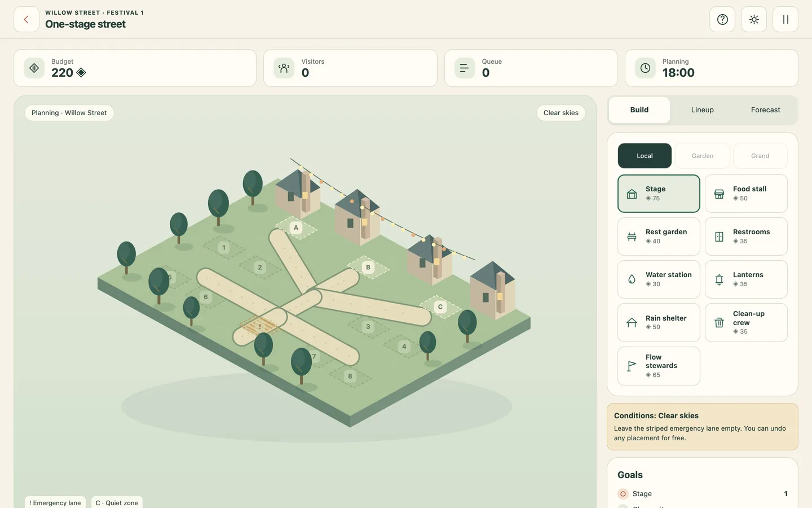This screenshot has width=812, height=508.
Task: Switch to the Forecast tab
Action: (766, 110)
